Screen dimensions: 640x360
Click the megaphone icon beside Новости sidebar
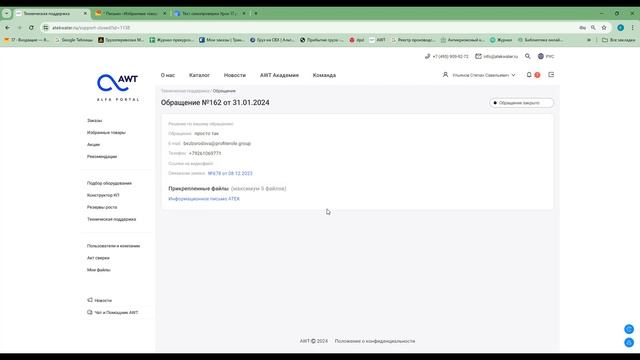tap(90, 300)
